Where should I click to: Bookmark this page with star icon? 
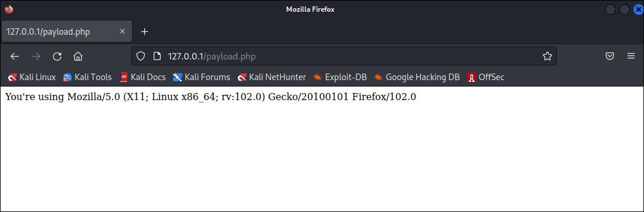tap(547, 57)
